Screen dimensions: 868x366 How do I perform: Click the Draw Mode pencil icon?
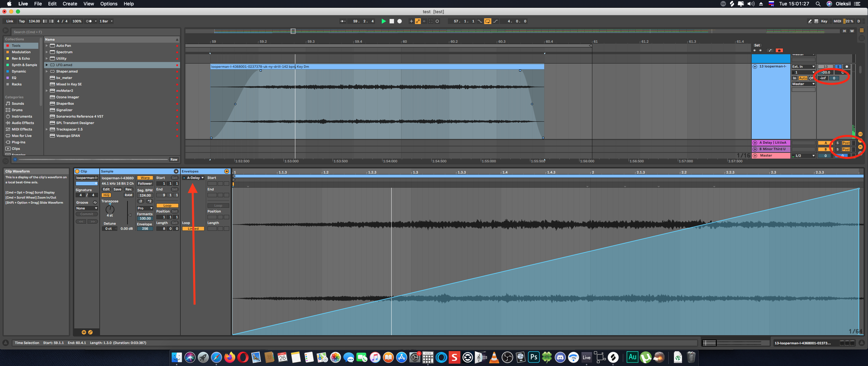(810, 21)
